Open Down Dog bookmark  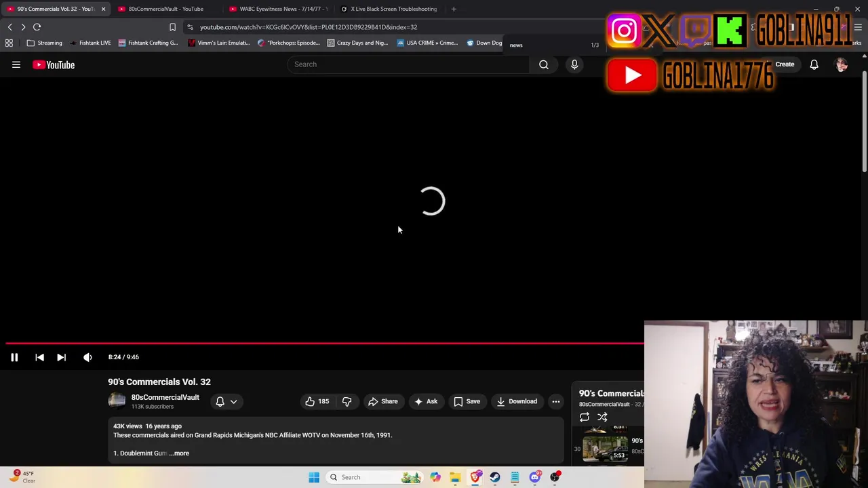484,43
